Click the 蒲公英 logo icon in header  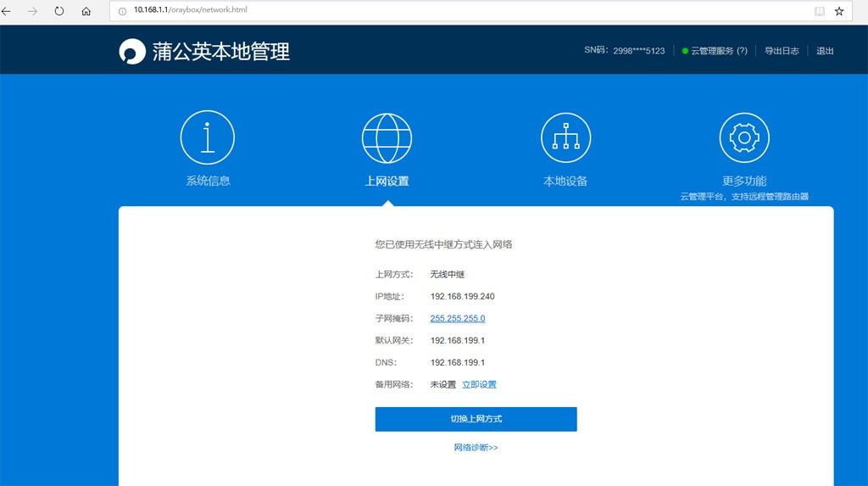[132, 52]
